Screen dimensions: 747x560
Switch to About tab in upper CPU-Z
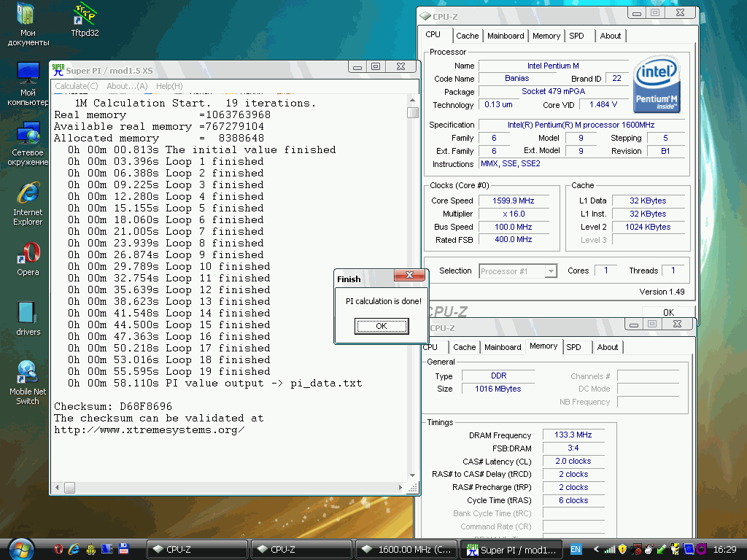click(611, 36)
